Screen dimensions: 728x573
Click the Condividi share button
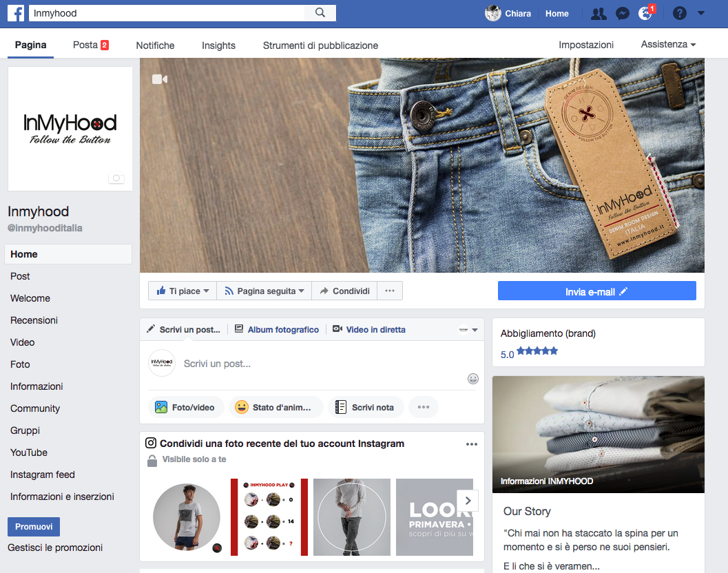[x=344, y=291]
